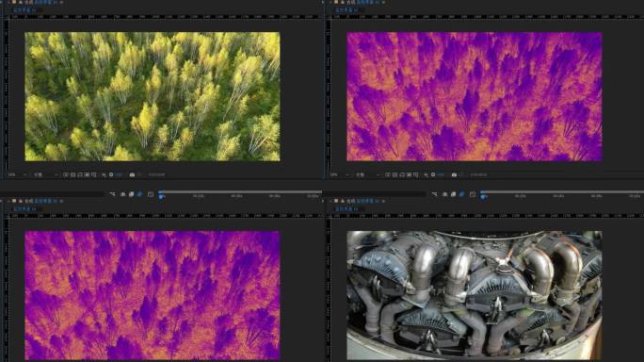Select composition tab above purple bottom viewer
The image size is (644, 362).
(24, 209)
